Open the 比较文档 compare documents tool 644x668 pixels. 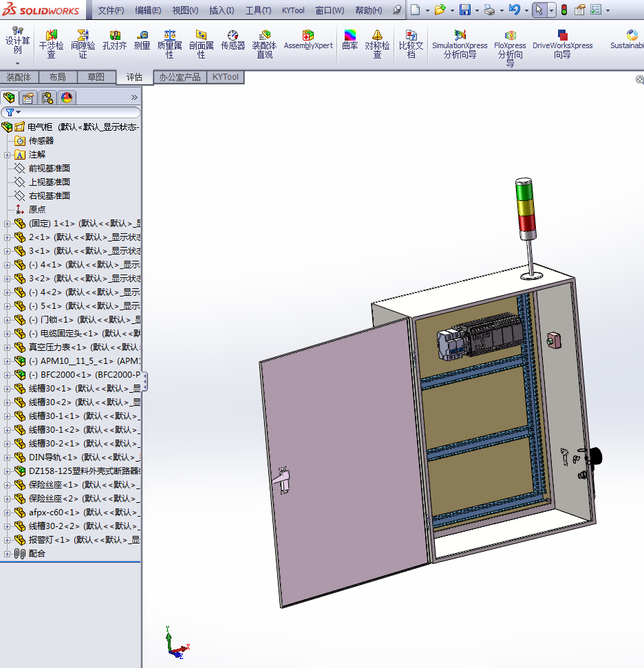point(411,44)
